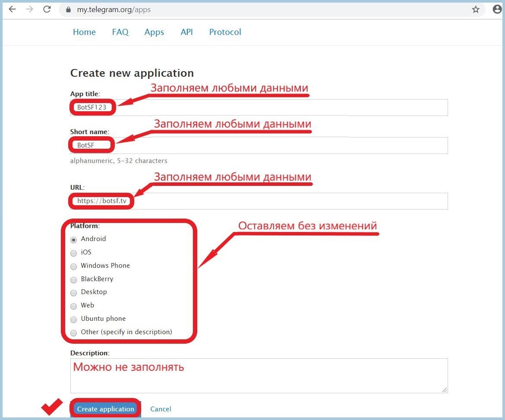Open the Home navigation link
Viewport: 505px width, 420px height.
[x=84, y=32]
